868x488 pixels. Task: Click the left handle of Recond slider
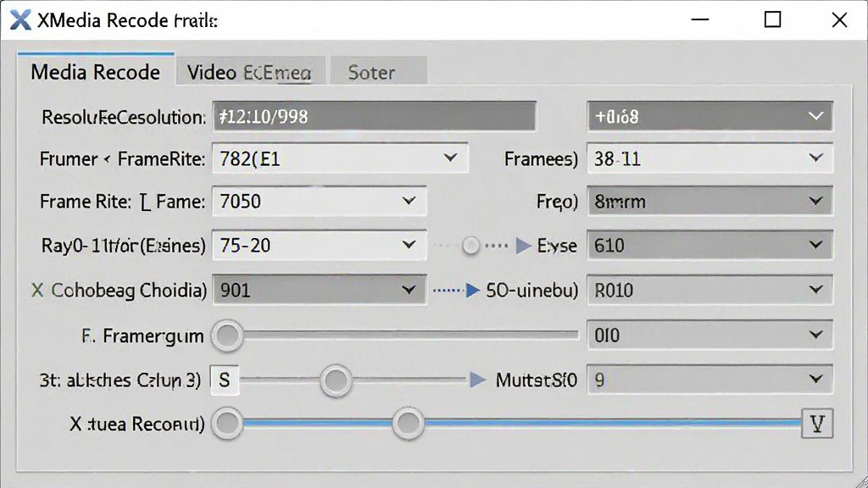[x=227, y=424]
